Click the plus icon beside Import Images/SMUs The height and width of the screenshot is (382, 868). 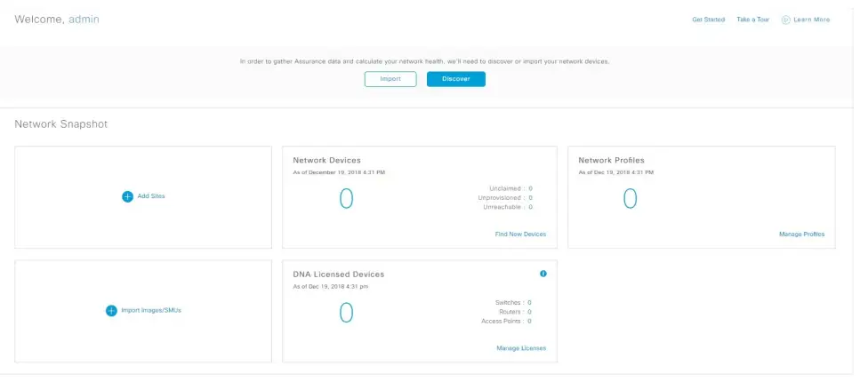pyautogui.click(x=111, y=311)
